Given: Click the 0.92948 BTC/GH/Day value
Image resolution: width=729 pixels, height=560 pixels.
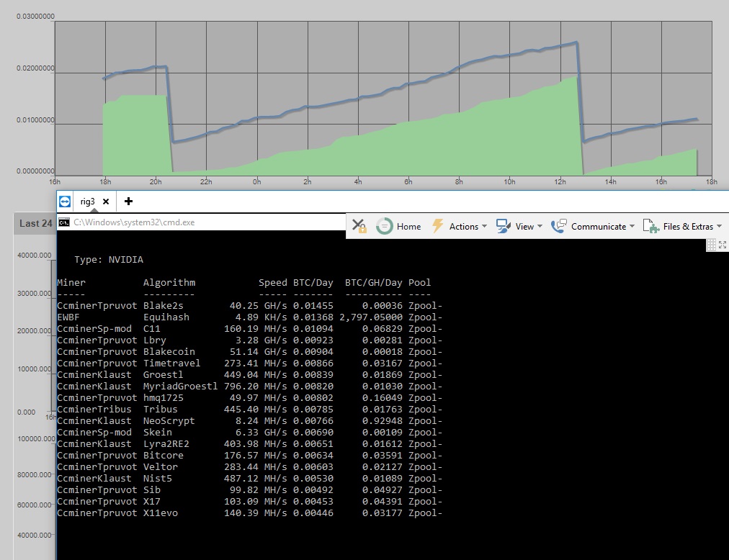Looking at the screenshot, I should tap(383, 421).
